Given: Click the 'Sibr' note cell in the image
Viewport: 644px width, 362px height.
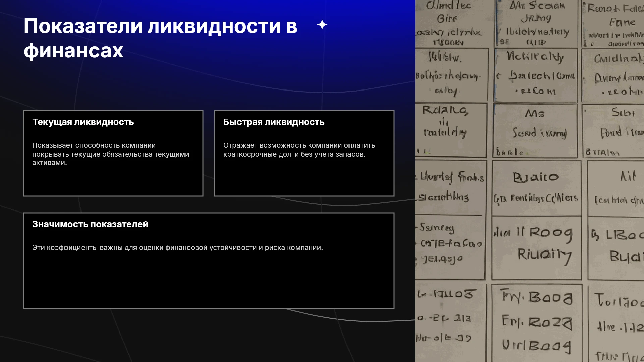Looking at the screenshot, I should [x=614, y=131].
